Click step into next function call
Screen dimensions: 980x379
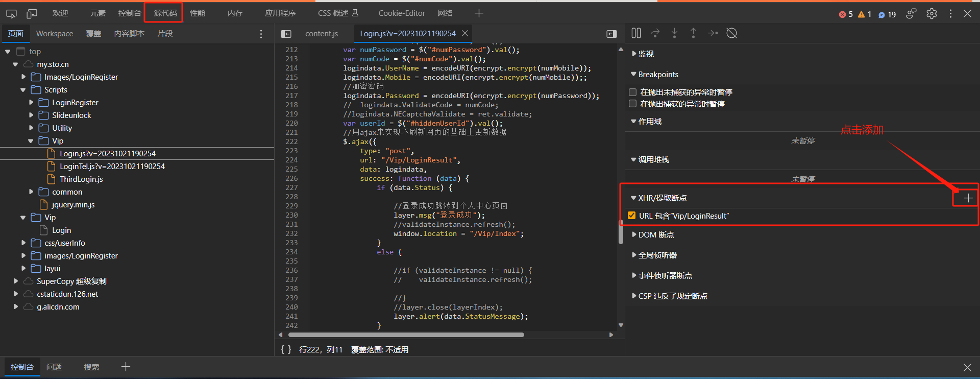pos(674,33)
